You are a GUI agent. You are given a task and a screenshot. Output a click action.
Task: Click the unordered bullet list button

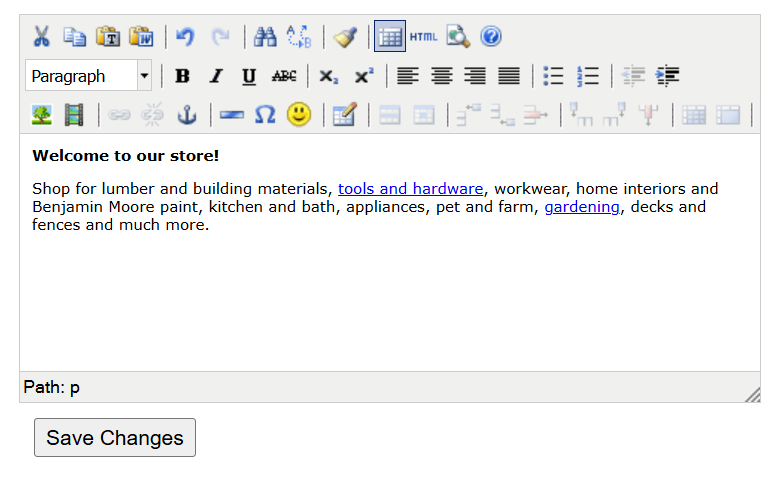click(x=553, y=76)
